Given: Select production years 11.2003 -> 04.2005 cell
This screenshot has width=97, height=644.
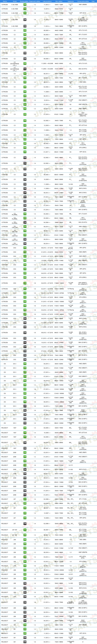Looking at the screenshot, I should [x=47, y=69].
